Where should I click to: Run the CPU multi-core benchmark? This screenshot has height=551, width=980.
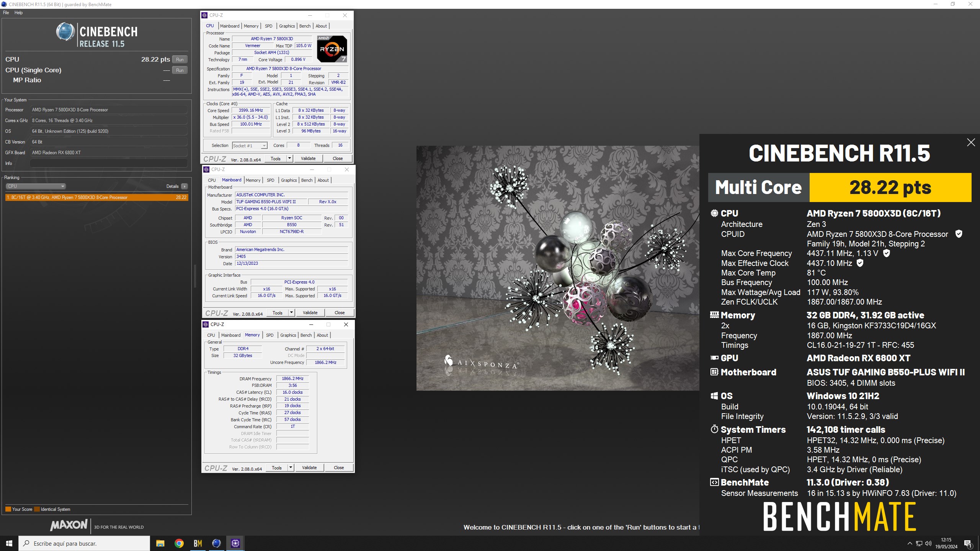coord(180,59)
